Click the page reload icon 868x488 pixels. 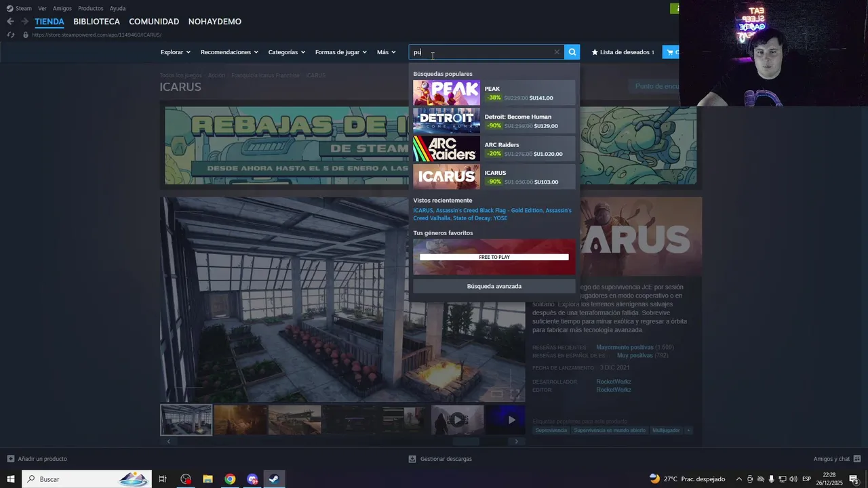point(10,35)
